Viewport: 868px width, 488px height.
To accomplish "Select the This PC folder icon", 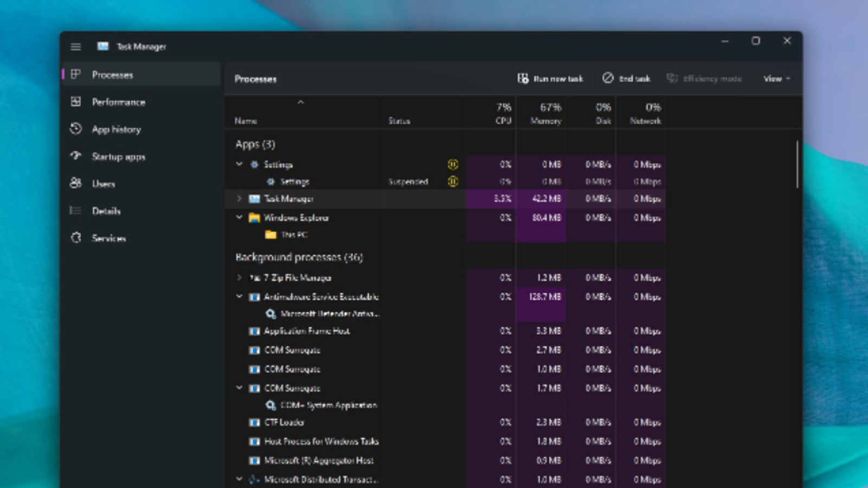I will click(x=271, y=235).
